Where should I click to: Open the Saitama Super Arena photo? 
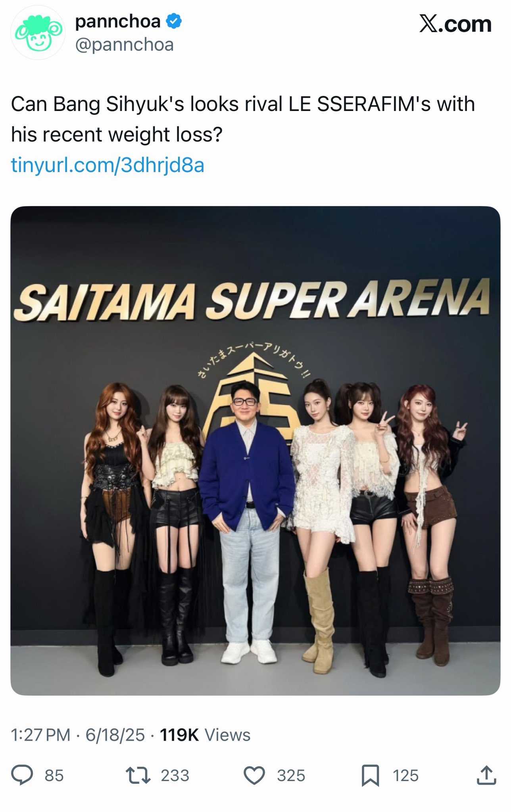coord(255,451)
